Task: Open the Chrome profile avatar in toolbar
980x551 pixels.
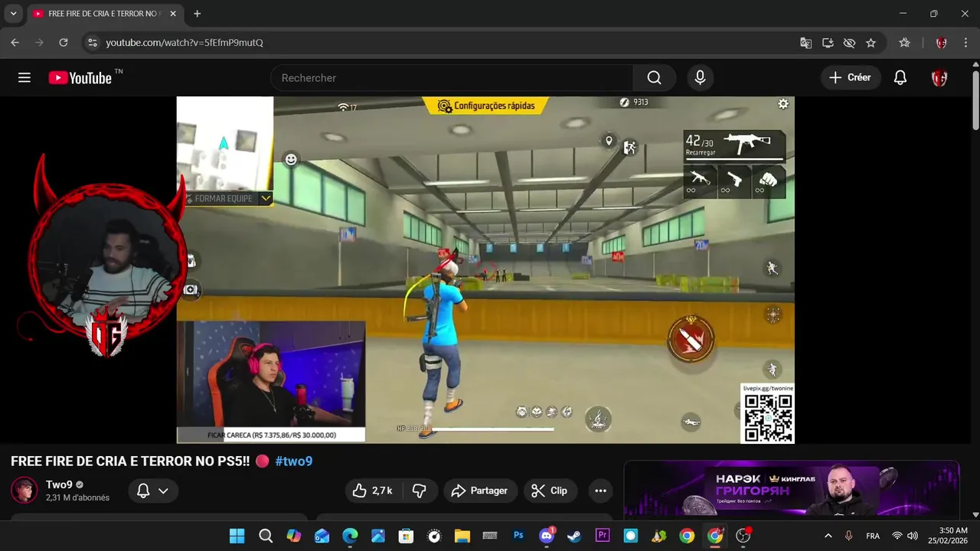Action: [x=941, y=43]
